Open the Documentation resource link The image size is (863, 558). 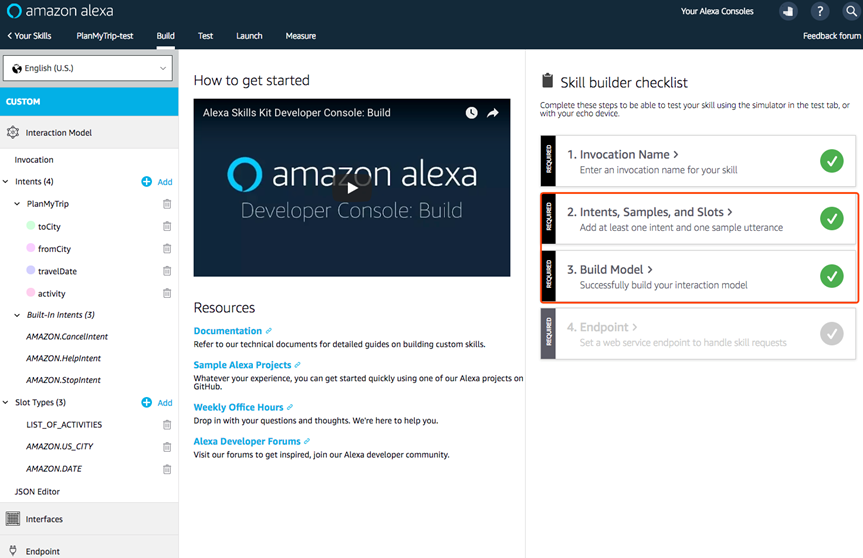pos(227,331)
